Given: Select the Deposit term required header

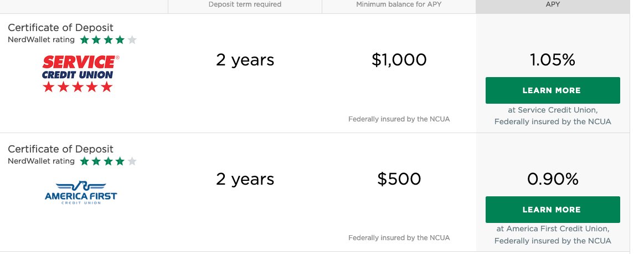Looking at the screenshot, I should [245, 4].
